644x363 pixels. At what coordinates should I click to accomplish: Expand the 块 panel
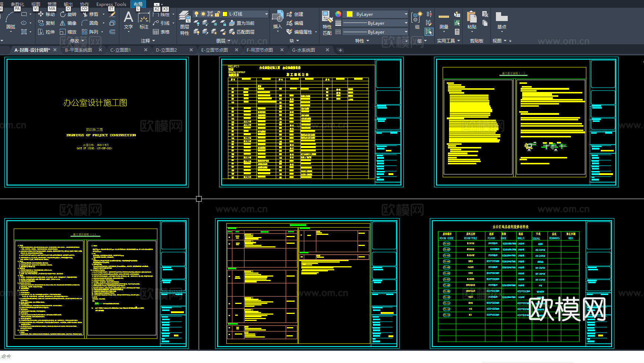(x=294, y=41)
